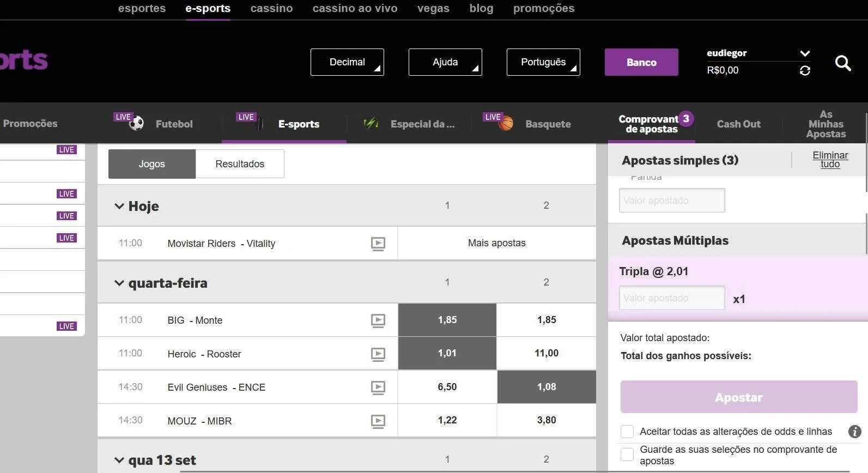Click Eliminar tudo link
The width and height of the screenshot is (868, 473).
pos(830,159)
